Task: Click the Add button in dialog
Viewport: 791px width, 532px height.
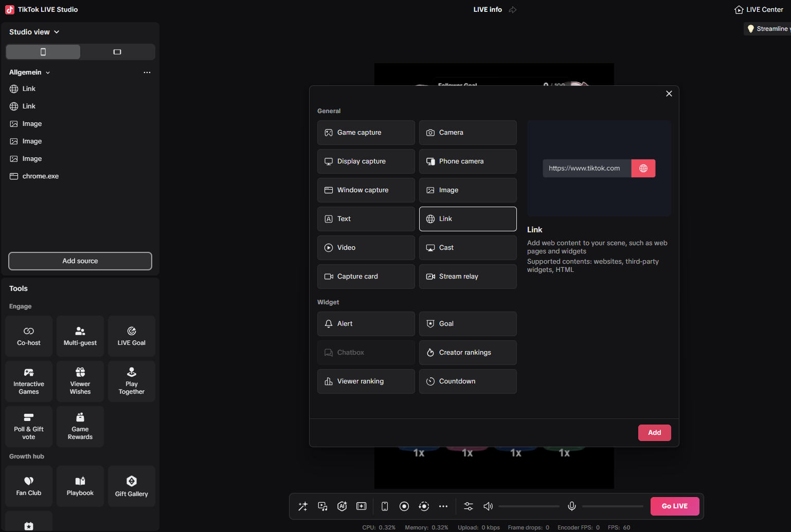Action: coord(655,433)
